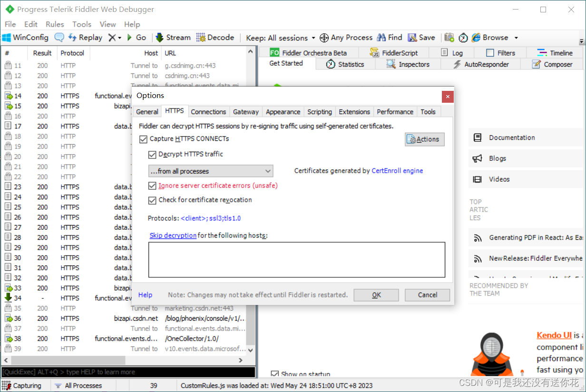Open the Rules menu

(54, 24)
